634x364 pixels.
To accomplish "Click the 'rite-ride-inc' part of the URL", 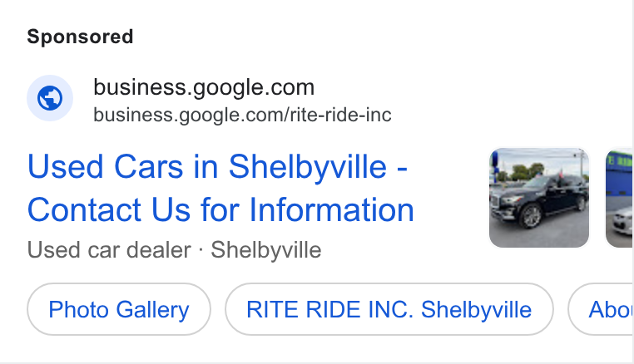I will pyautogui.click(x=340, y=115).
